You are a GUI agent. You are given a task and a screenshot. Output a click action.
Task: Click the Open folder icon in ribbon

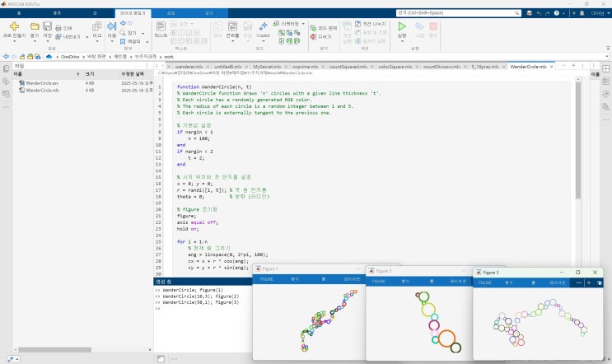(35, 26)
